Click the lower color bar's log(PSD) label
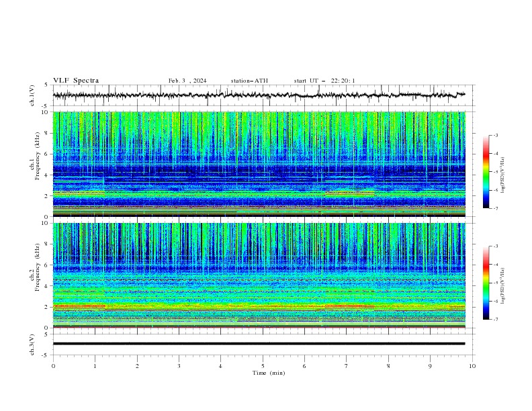Viewport: 532px width, 411px height. pyautogui.click(x=503, y=286)
